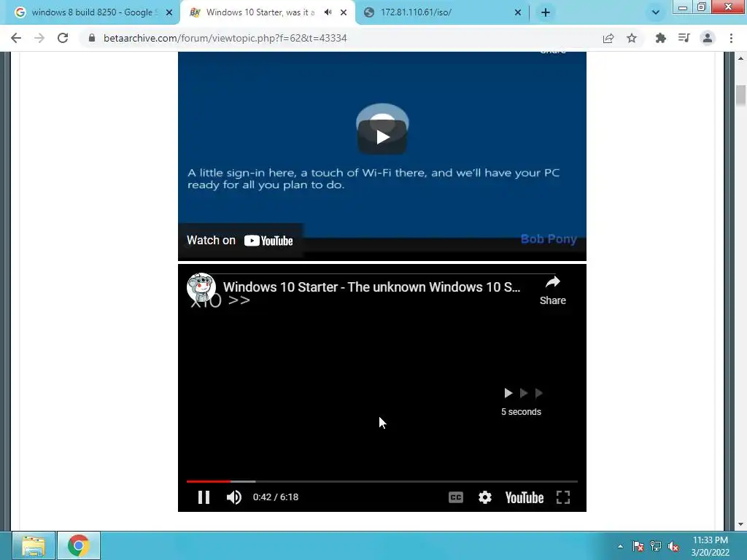Open File Explorer from the taskbar

(x=34, y=545)
